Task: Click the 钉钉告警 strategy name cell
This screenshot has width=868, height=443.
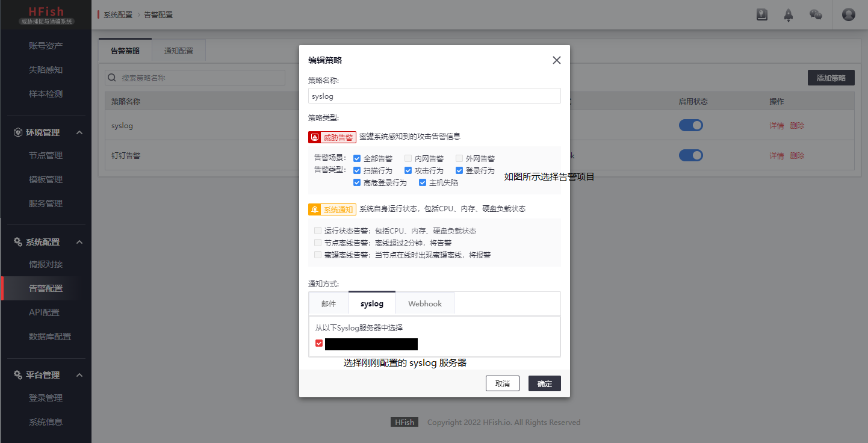Action: (126, 155)
